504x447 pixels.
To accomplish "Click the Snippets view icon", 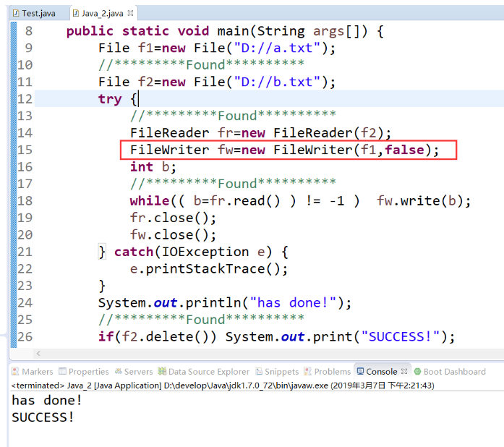I will [259, 371].
